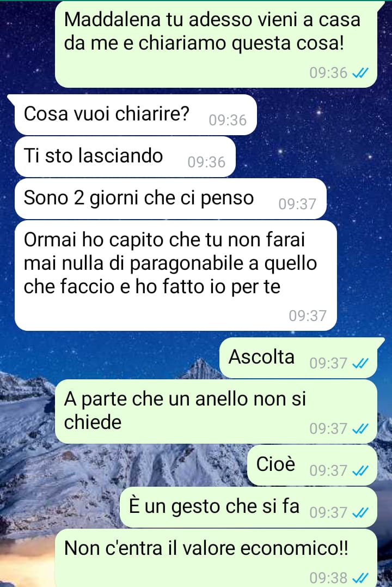
Task: Tap the 09:37 timestamp on 'Ormai ho capito' message
Action: [x=308, y=316]
